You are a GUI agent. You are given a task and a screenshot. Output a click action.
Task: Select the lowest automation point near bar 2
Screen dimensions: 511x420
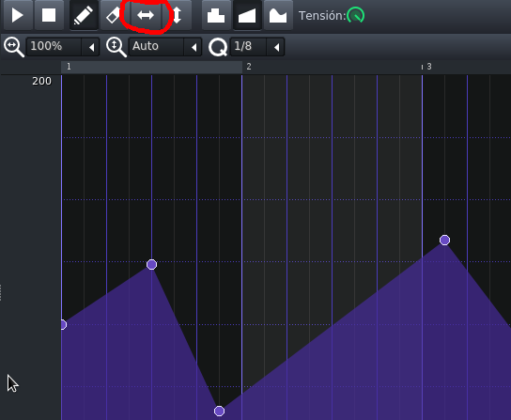(x=219, y=412)
